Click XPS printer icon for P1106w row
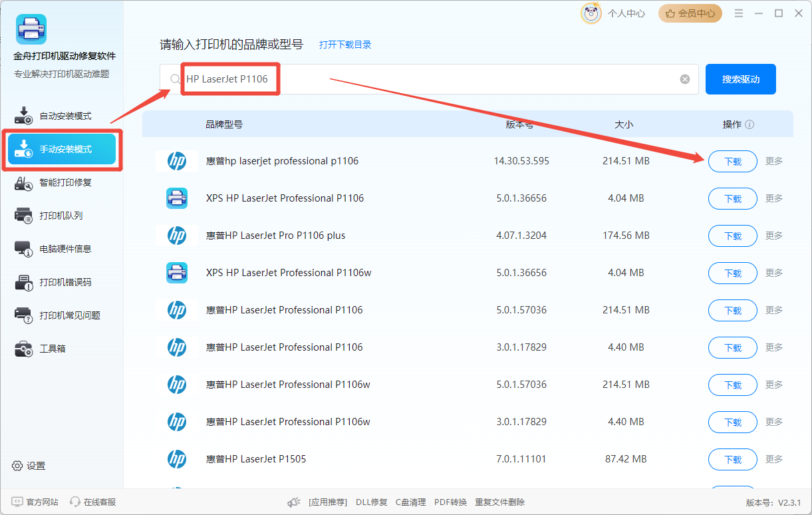812x515 pixels. [x=176, y=272]
